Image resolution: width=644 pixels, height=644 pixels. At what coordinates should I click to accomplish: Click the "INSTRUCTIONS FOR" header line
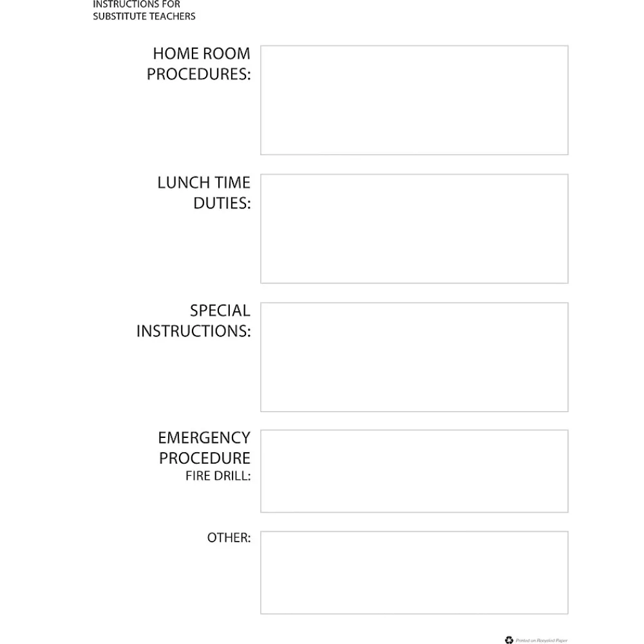tap(137, 5)
